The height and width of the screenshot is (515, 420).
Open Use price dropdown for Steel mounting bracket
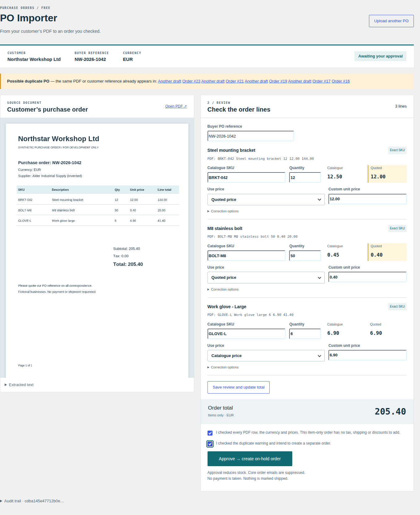pyautogui.click(x=266, y=200)
